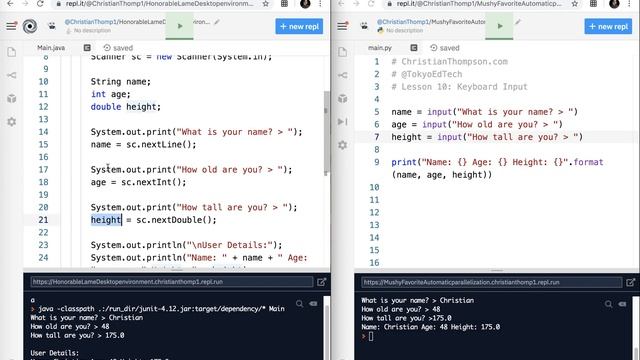This screenshot has width=640, height=360.
Task: Go back in the right browser window
Action: point(341,4)
